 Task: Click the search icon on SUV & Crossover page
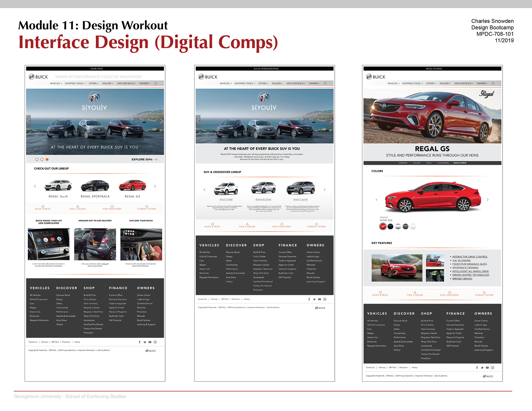(x=325, y=83)
